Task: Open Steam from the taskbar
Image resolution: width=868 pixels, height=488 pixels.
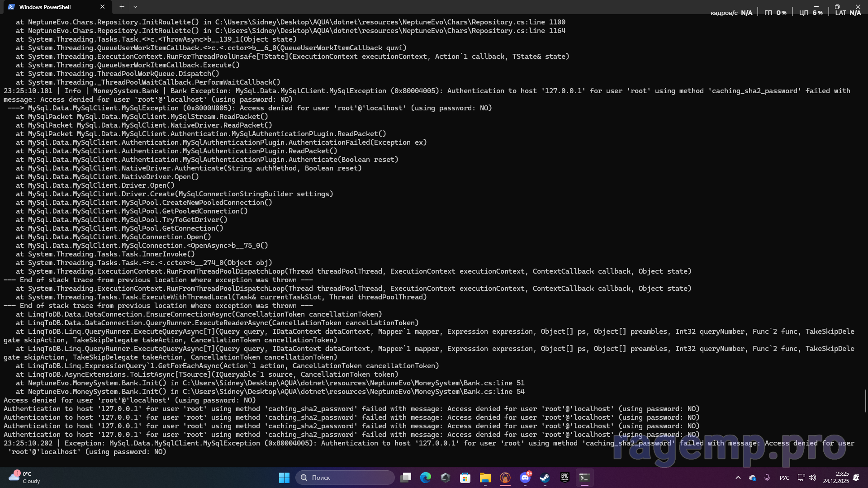Action: click(545, 478)
